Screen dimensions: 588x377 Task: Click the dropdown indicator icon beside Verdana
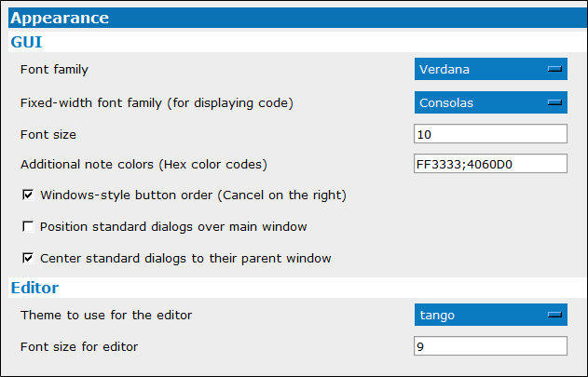pyautogui.click(x=554, y=69)
